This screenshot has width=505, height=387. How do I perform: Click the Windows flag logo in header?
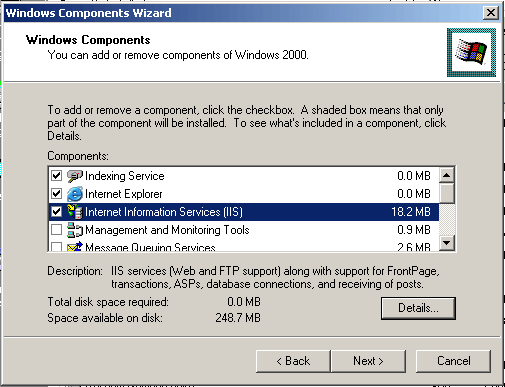(x=471, y=52)
